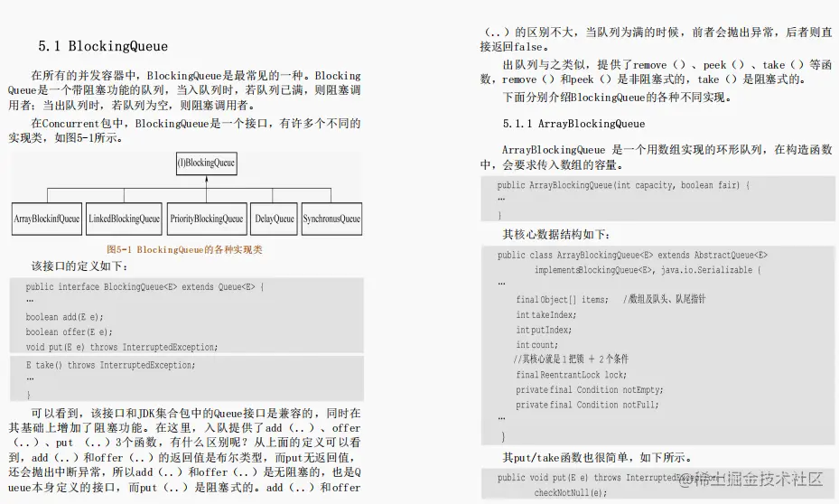The height and width of the screenshot is (504, 839).
Task: Click the heading '5.1 BlockingQueue'
Action: tap(103, 46)
